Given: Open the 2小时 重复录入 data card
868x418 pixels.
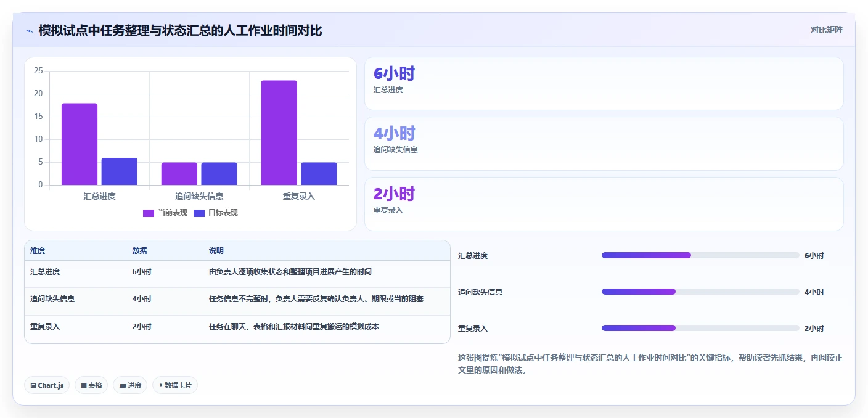Looking at the screenshot, I should (x=604, y=204).
